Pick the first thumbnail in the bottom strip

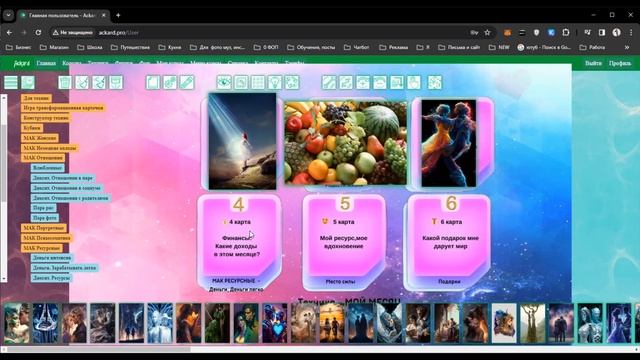pyautogui.click(x=16, y=322)
